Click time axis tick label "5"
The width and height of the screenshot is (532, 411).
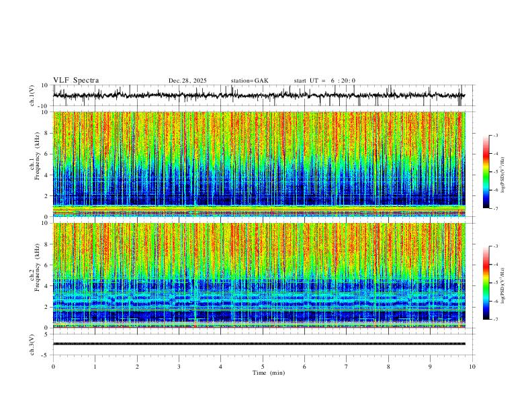pos(263,367)
